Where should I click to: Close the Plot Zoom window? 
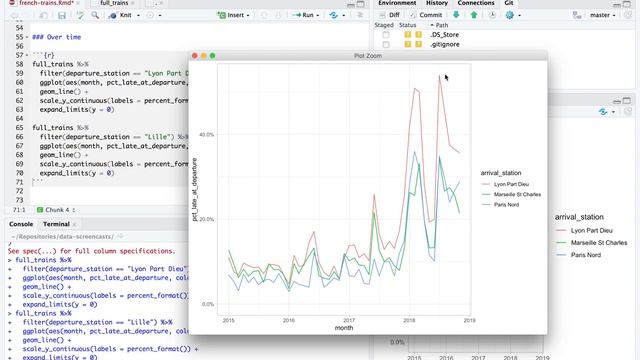(x=195, y=56)
